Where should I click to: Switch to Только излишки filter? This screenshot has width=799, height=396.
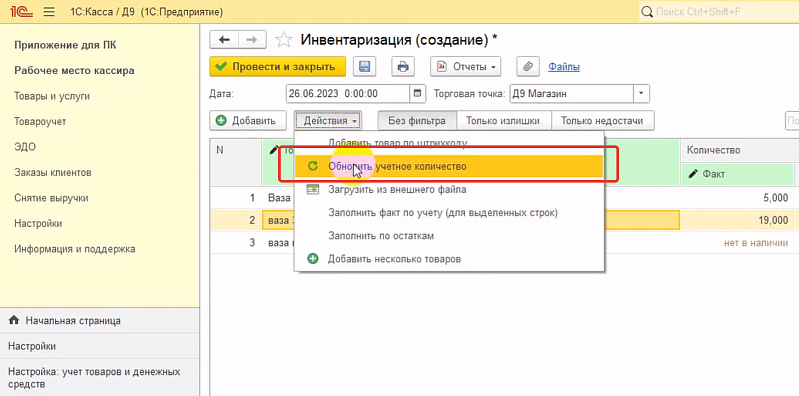tap(504, 121)
